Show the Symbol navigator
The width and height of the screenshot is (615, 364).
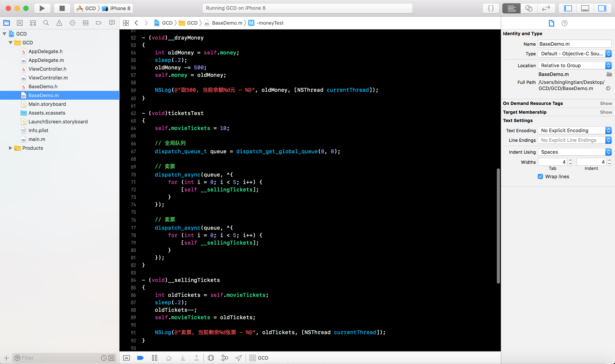pos(33,23)
